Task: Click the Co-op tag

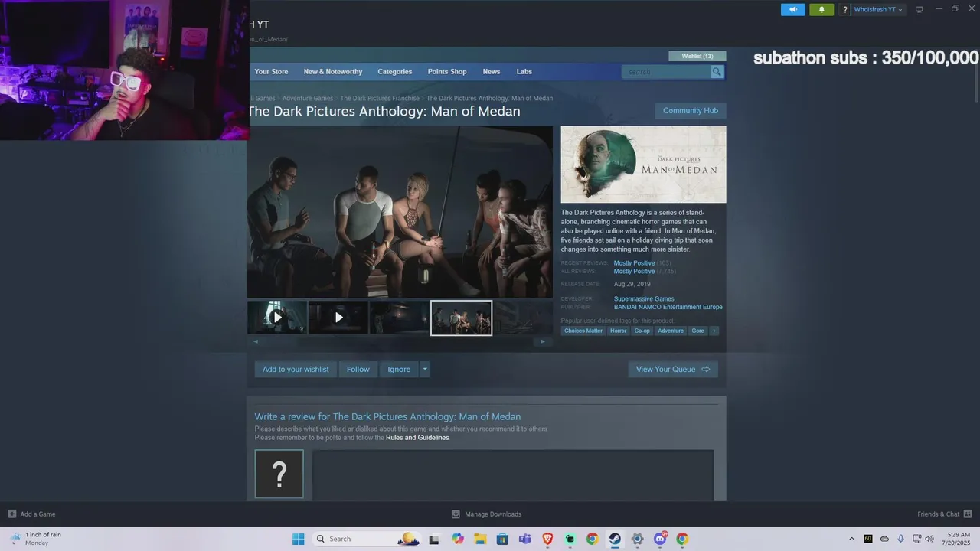Action: click(642, 331)
